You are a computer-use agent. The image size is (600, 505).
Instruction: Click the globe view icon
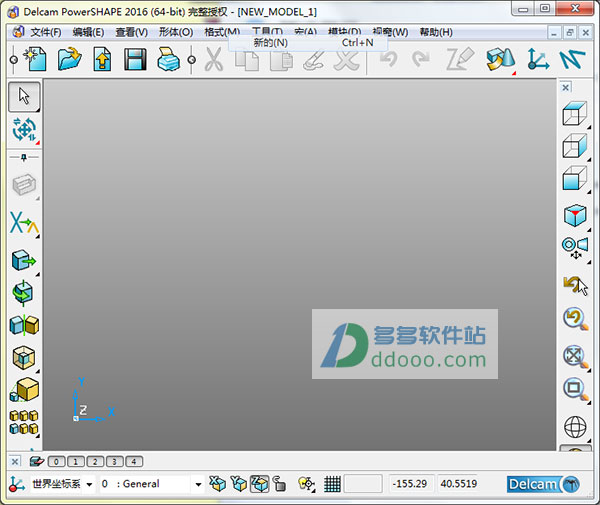(x=575, y=427)
